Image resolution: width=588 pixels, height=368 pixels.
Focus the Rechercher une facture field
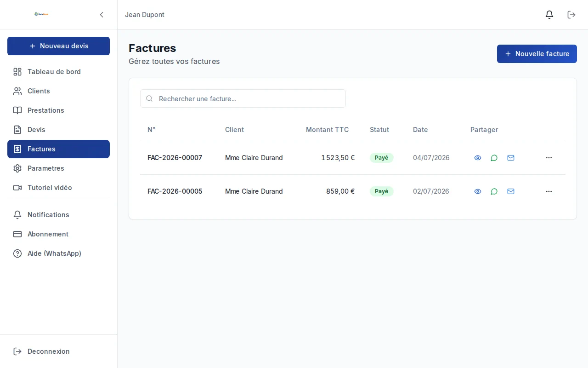[x=243, y=98]
